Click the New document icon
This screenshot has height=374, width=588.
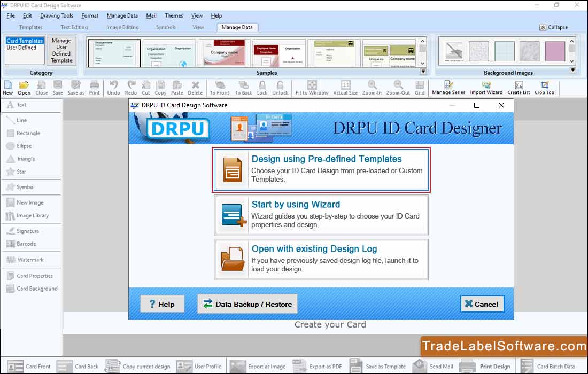click(x=8, y=88)
